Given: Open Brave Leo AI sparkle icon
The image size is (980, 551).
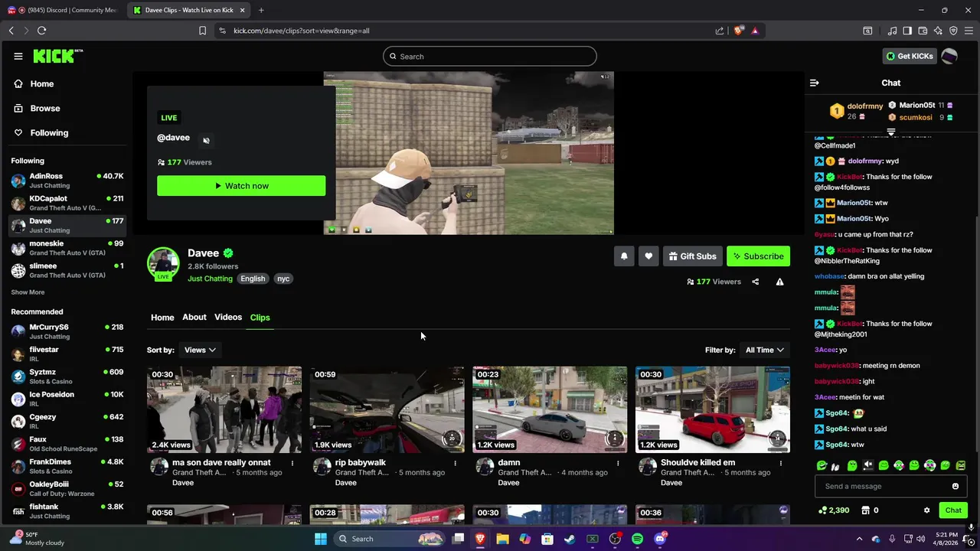Looking at the screenshot, I should pos(938,31).
